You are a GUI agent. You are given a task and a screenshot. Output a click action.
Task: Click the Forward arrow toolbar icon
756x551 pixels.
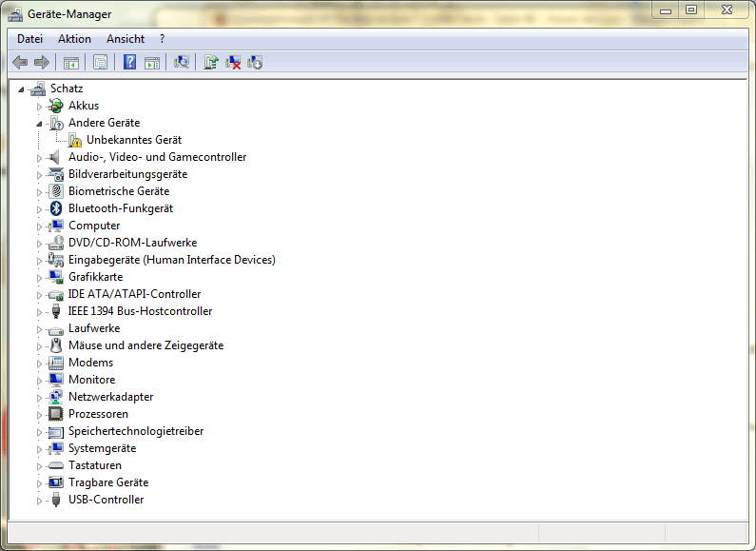42,62
